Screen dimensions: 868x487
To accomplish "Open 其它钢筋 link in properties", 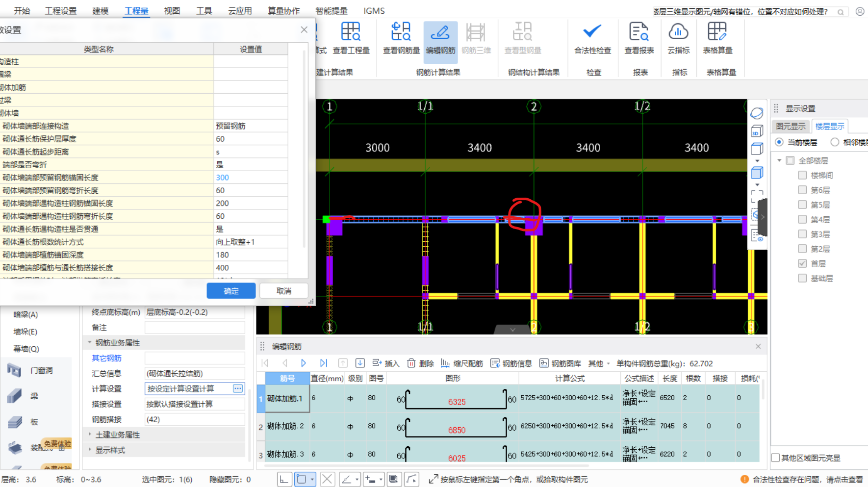I will pos(106,358).
